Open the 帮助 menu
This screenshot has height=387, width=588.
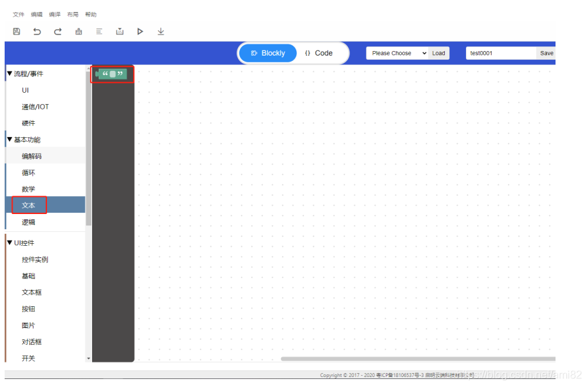pyautogui.click(x=91, y=15)
